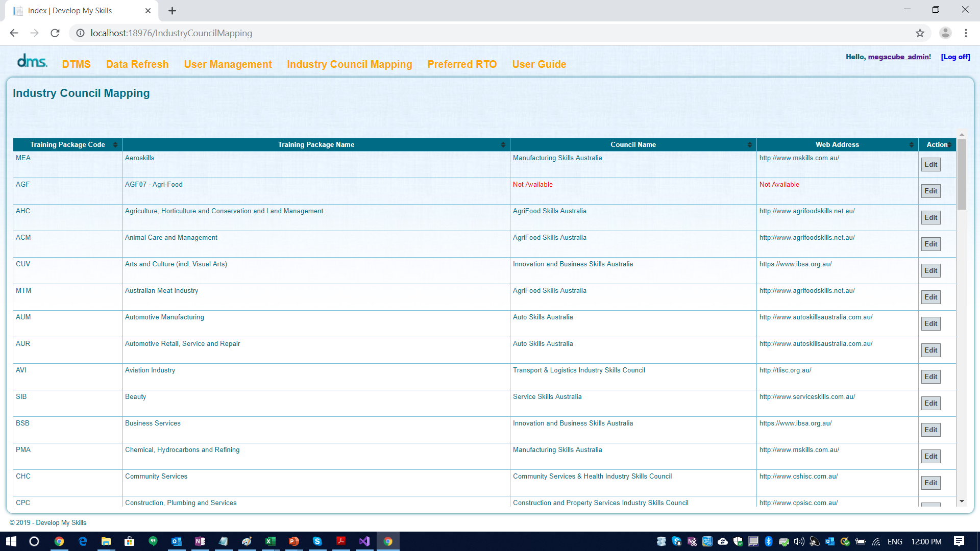Click the Log off link
Screen dimensions: 980x551
point(955,57)
